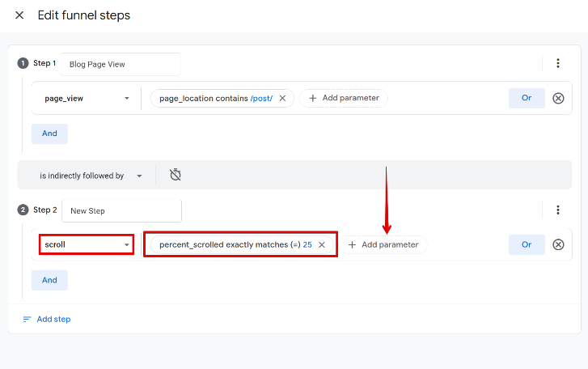Click the timer icon between steps

coord(176,175)
